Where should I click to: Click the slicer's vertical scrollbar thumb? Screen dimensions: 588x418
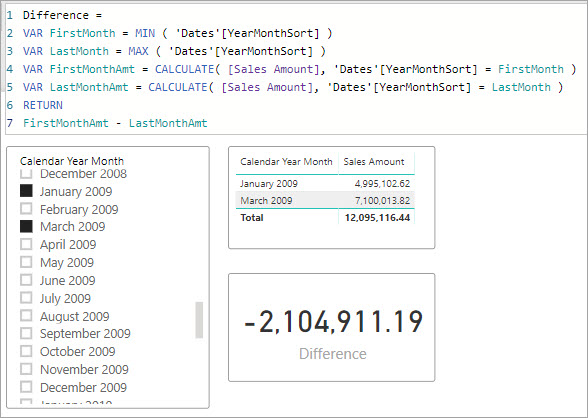coord(199,320)
